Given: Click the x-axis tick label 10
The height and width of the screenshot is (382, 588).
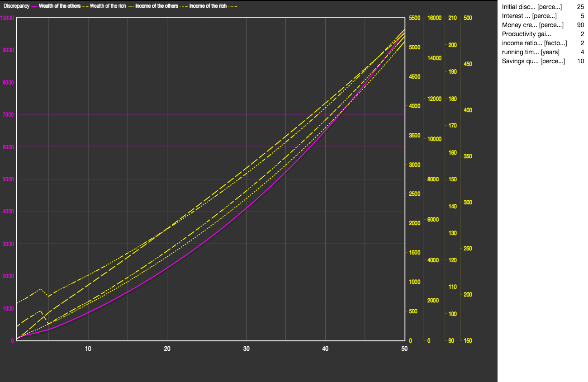Looking at the screenshot, I should pyautogui.click(x=88, y=349).
